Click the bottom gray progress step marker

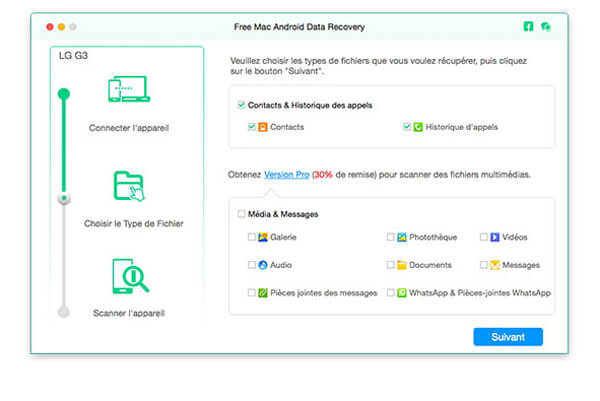64,312
